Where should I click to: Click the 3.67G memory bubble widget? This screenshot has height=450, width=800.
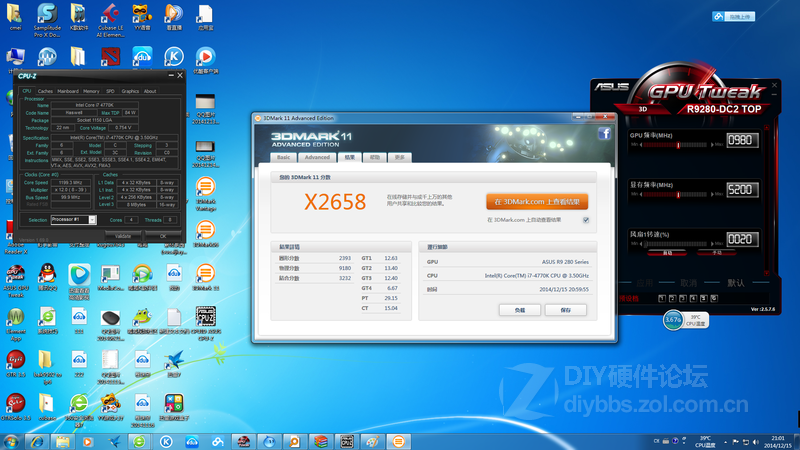tap(673, 320)
